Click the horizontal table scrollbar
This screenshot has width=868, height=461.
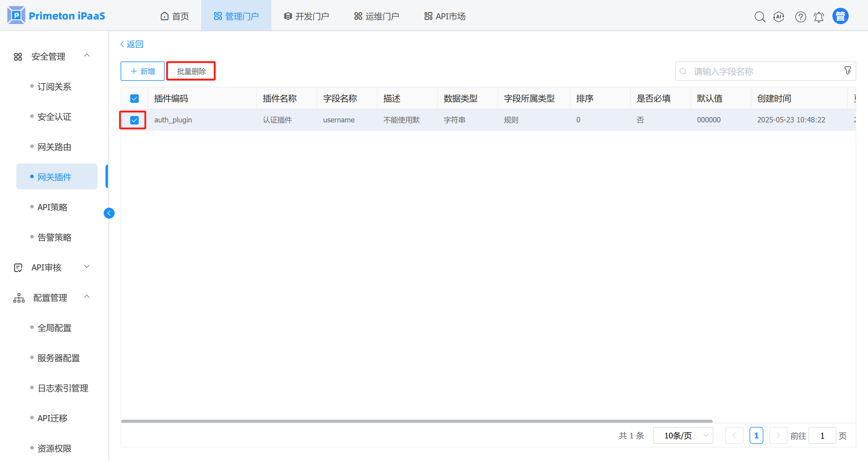point(416,421)
